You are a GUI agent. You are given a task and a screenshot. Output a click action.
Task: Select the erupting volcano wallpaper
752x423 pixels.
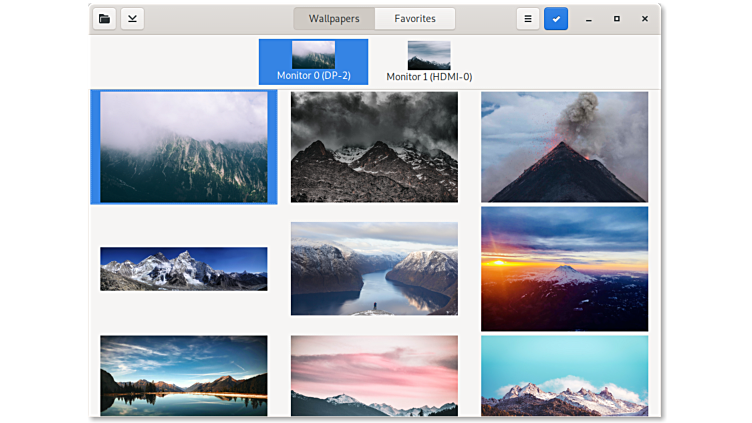564,147
